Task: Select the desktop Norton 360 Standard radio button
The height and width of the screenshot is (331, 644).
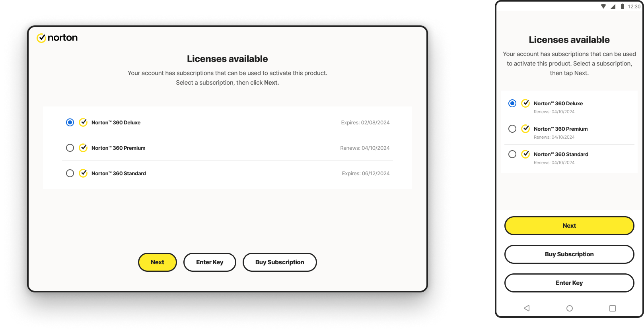Action: coord(70,173)
